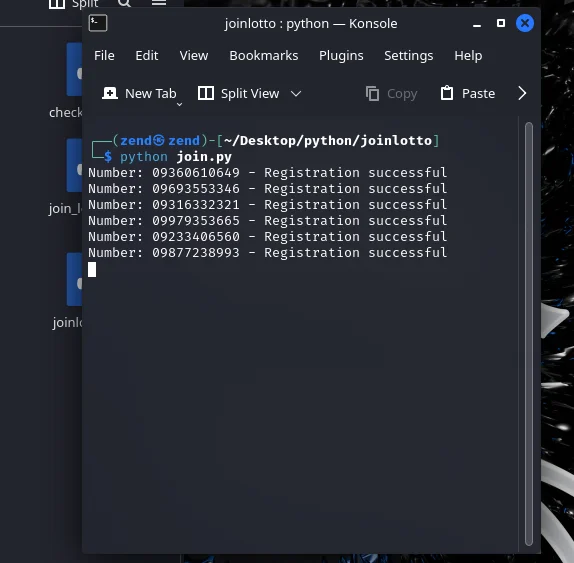Click the New Tab icon
This screenshot has height=563, width=574.
110,93
